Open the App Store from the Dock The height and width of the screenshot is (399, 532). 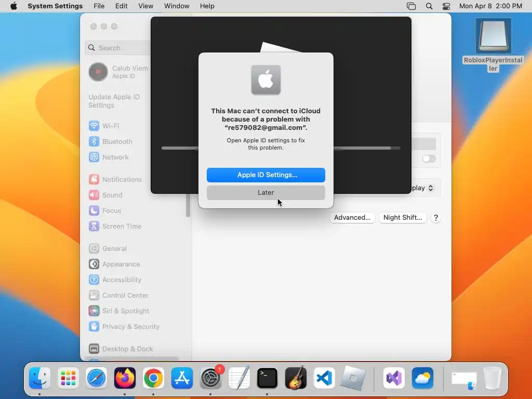pos(182,378)
